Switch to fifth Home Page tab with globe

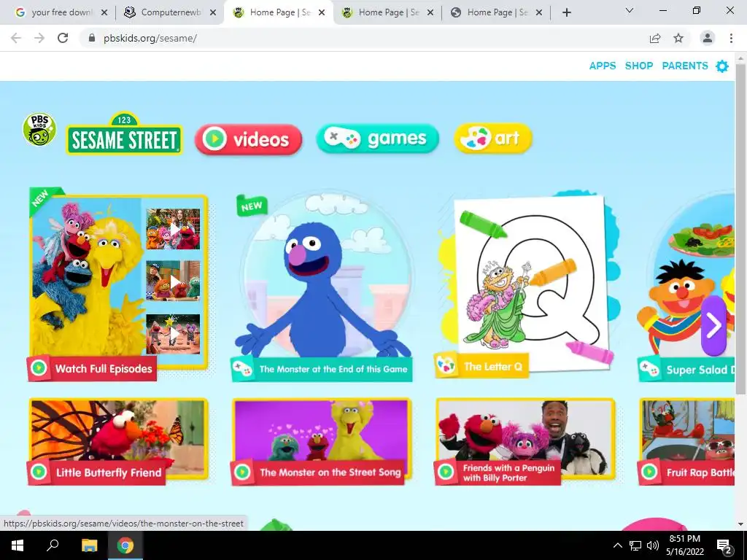pos(496,12)
